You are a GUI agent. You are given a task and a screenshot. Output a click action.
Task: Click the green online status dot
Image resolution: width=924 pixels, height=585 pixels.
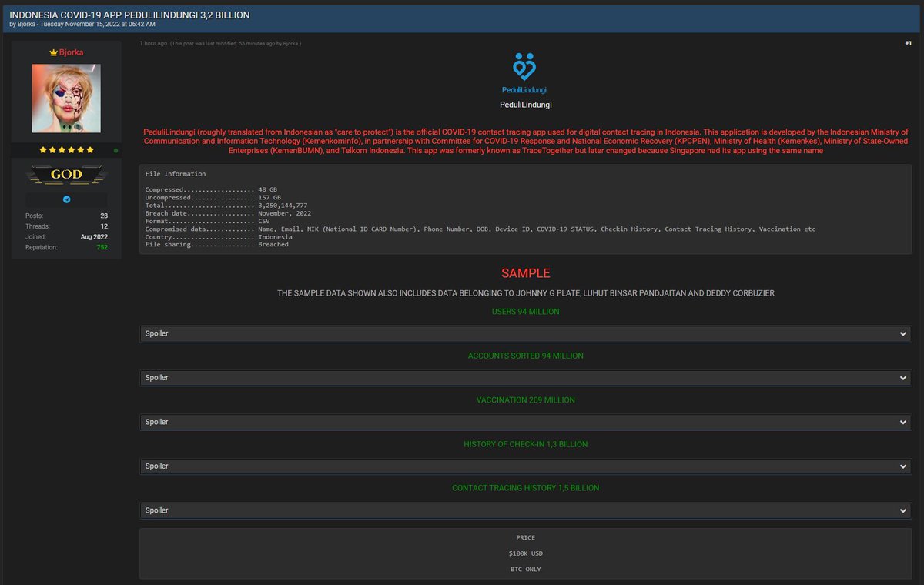pos(115,150)
